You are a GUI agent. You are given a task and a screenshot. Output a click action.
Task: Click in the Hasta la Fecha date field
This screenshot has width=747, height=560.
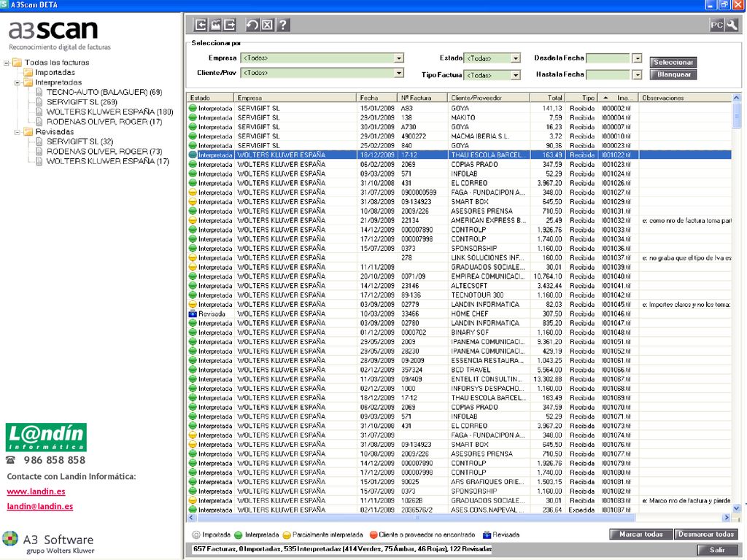(608, 75)
